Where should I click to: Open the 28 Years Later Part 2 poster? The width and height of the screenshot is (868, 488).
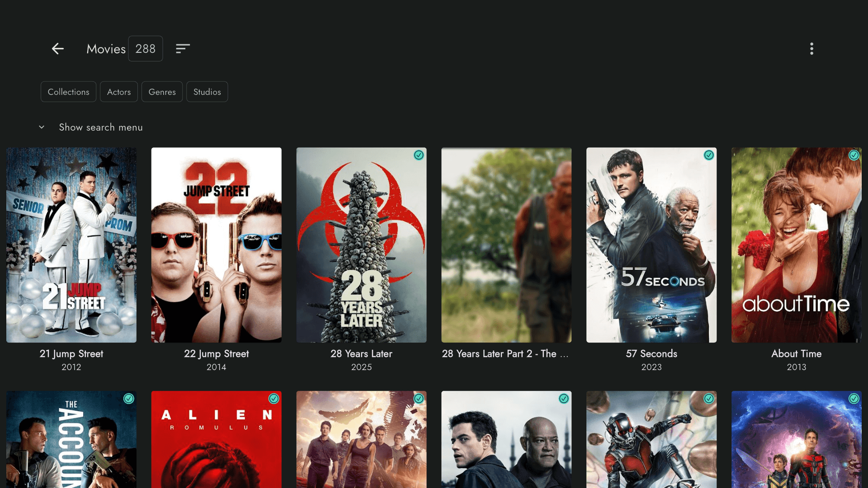506,245
